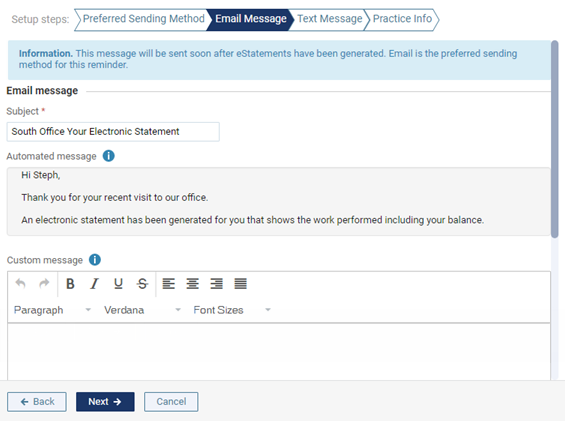The image size is (565, 421).
Task: Open the Font Sizes dropdown
Action: (232, 310)
